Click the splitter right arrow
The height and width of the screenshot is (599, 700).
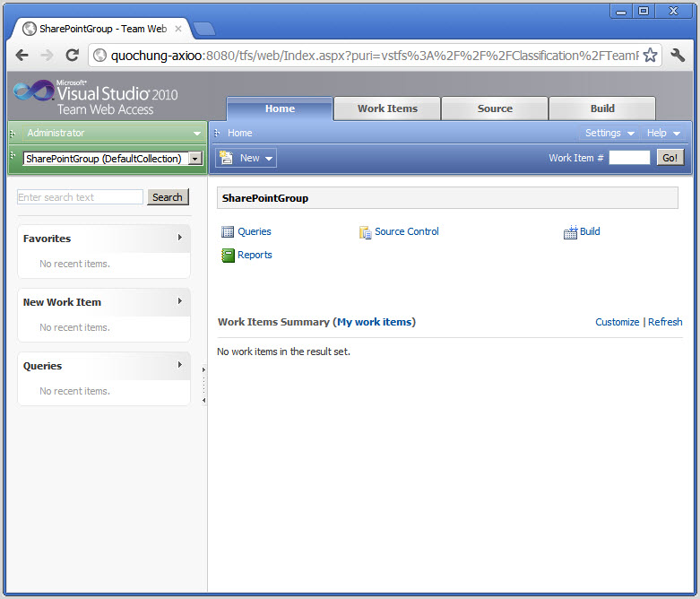tap(203, 369)
